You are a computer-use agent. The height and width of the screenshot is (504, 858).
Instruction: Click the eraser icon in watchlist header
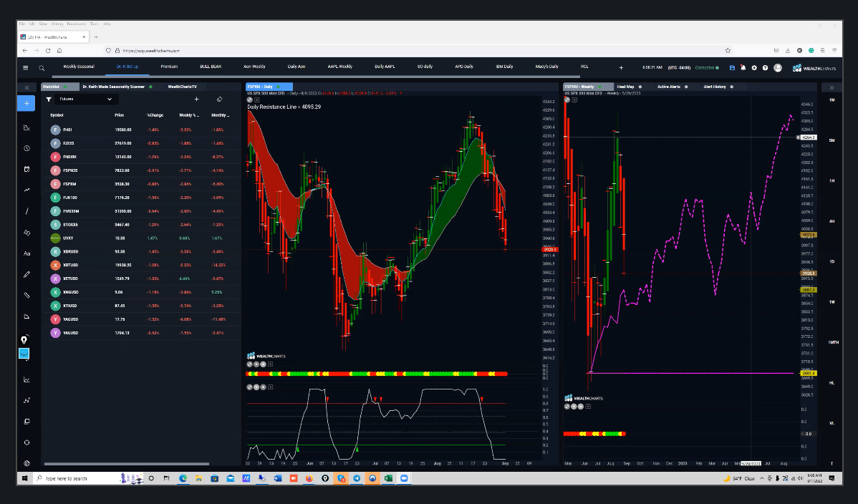219,99
